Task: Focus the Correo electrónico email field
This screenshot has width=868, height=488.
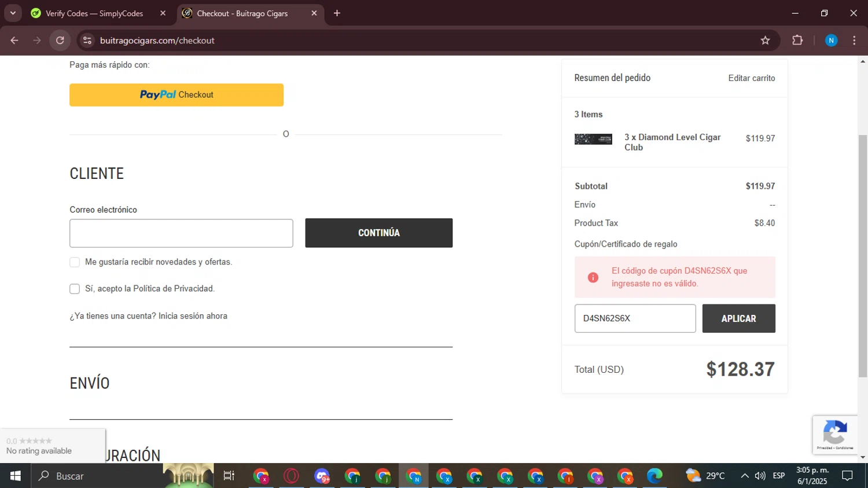Action: tap(181, 233)
